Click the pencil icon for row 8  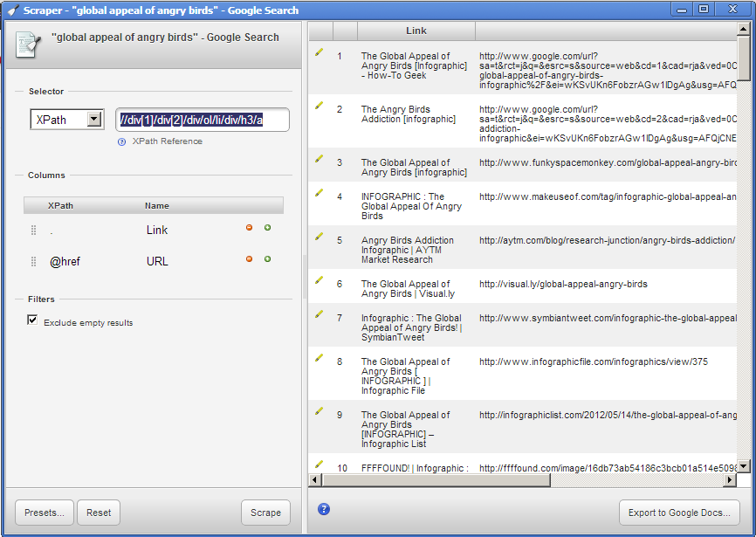coord(320,358)
